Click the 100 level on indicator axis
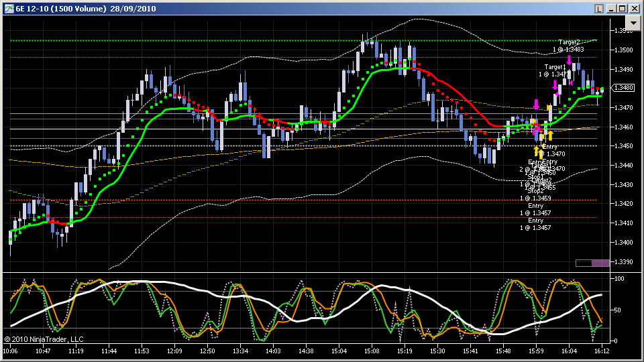The height and width of the screenshot is (362, 644). pos(619,279)
